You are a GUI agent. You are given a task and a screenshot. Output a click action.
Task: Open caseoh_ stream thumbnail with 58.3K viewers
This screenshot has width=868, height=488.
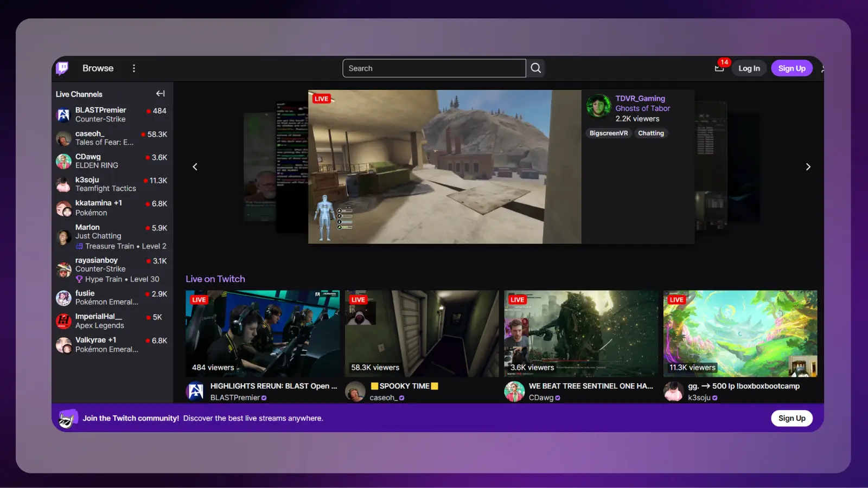click(422, 333)
